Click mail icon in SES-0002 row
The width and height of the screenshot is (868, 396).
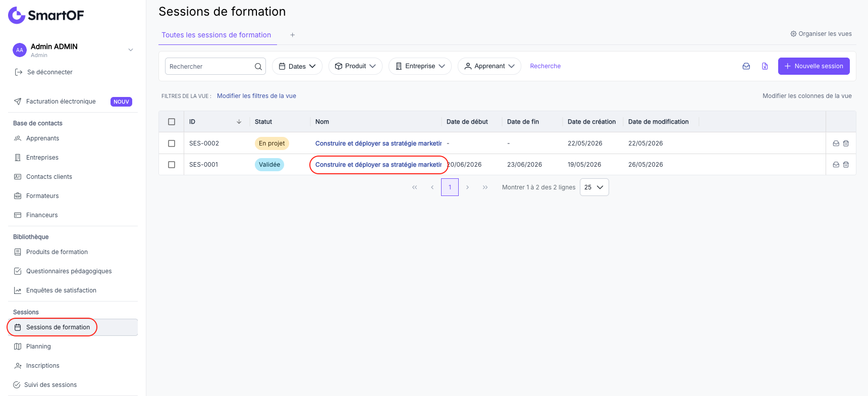[x=836, y=143]
